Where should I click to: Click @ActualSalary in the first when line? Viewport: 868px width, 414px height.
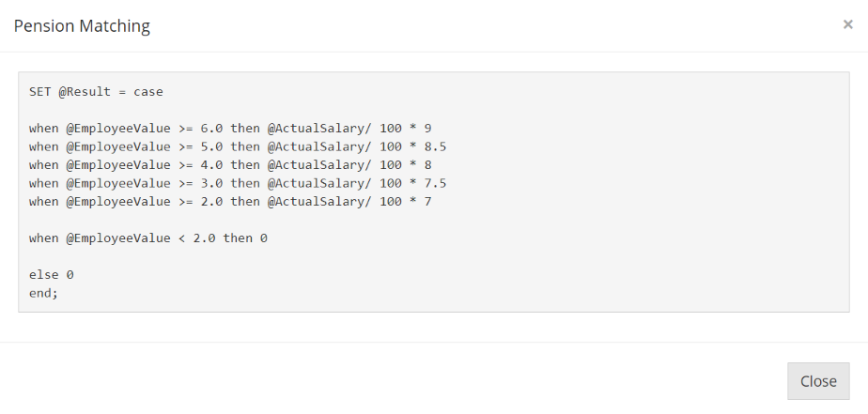click(316, 129)
